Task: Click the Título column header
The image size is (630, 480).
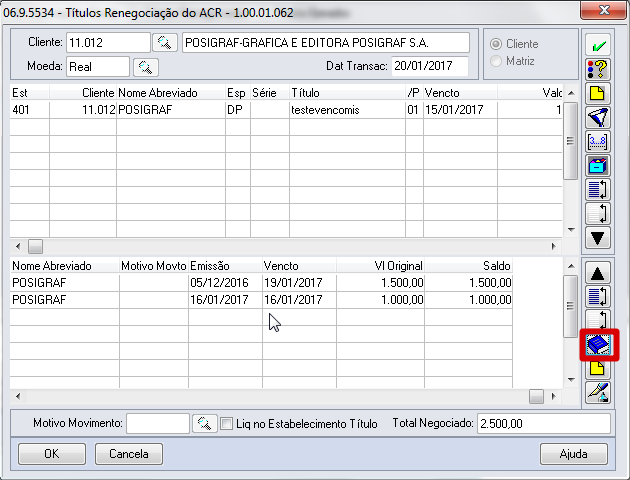Action: coord(347,93)
